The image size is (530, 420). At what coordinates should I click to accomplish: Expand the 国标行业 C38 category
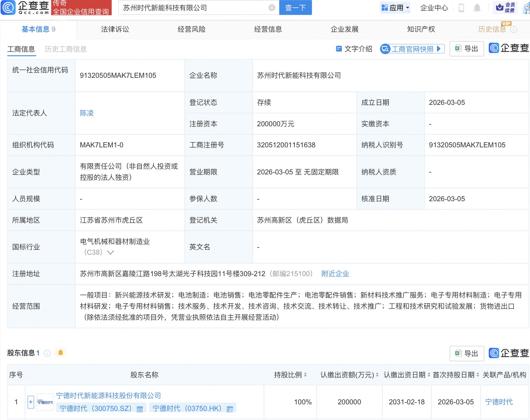pyautogui.click(x=110, y=252)
